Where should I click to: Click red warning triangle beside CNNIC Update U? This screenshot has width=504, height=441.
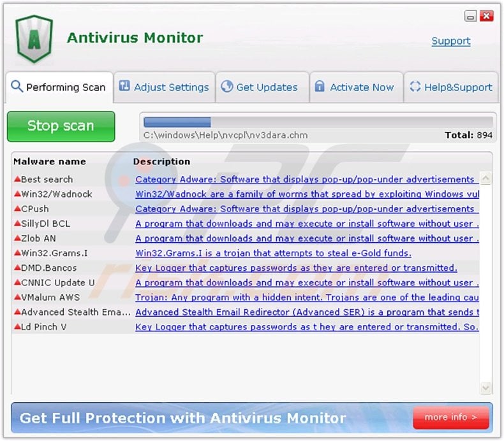click(x=17, y=282)
